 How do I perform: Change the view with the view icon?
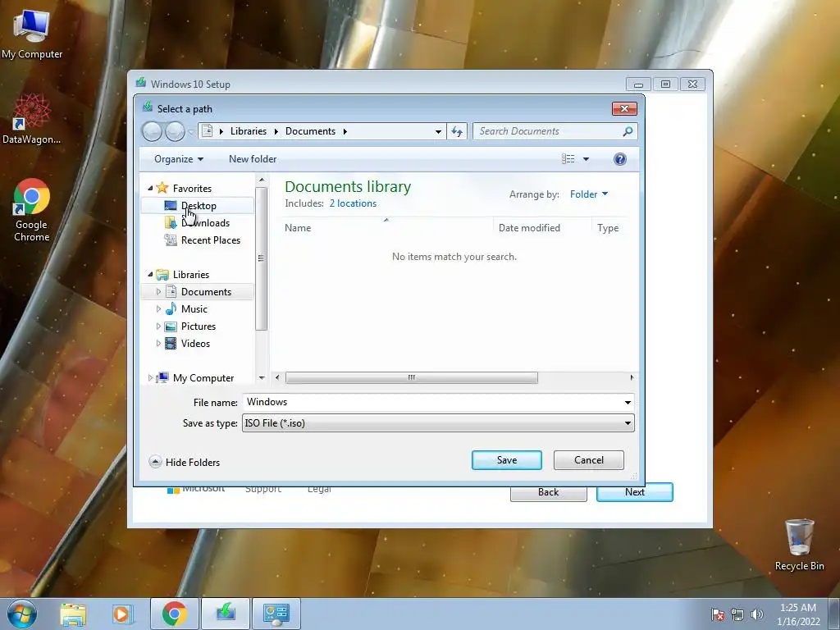point(568,159)
